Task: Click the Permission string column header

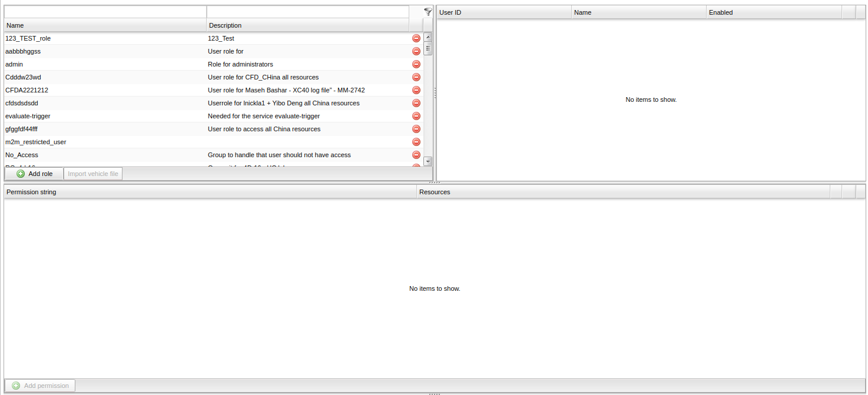Action: (x=210, y=192)
